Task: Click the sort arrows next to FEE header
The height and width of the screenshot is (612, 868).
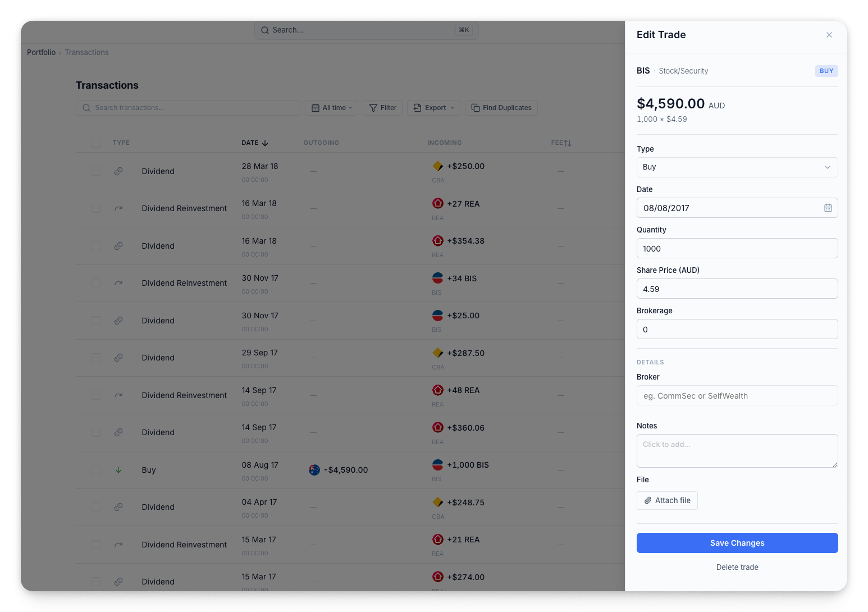Action: pos(568,143)
